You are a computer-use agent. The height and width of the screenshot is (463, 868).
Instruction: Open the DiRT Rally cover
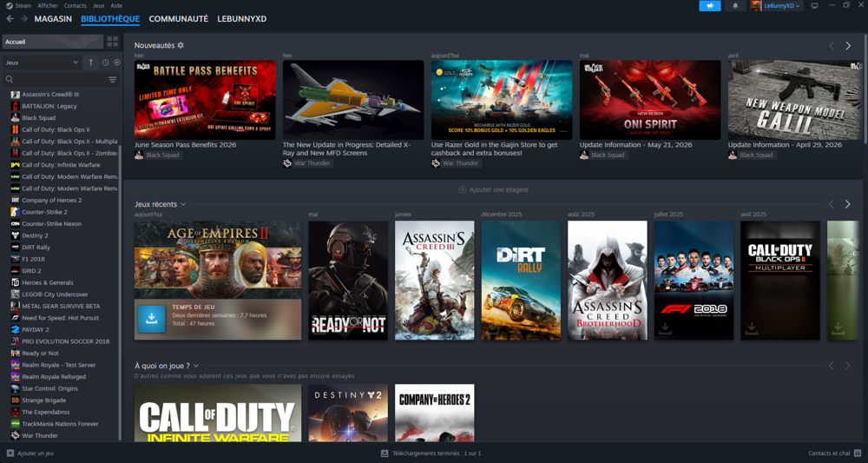click(x=521, y=281)
